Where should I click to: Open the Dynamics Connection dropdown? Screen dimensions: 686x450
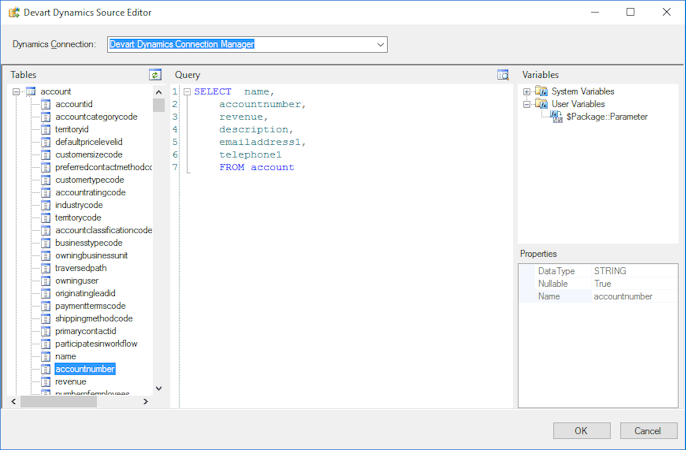click(x=381, y=45)
